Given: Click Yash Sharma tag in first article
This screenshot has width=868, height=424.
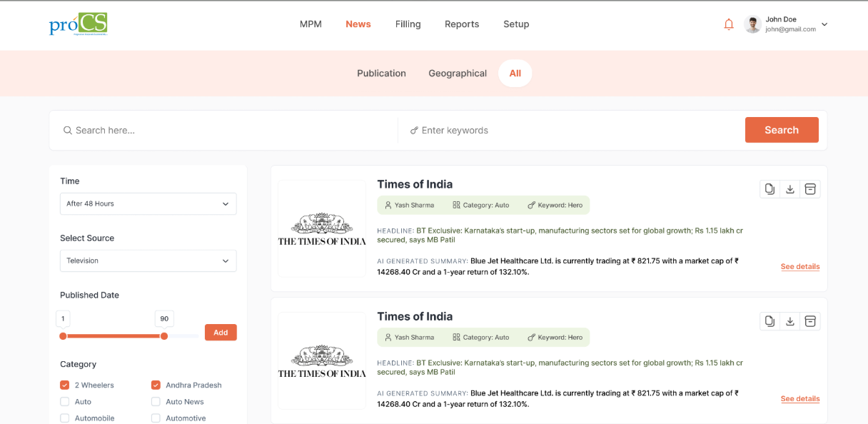Looking at the screenshot, I should [409, 206].
